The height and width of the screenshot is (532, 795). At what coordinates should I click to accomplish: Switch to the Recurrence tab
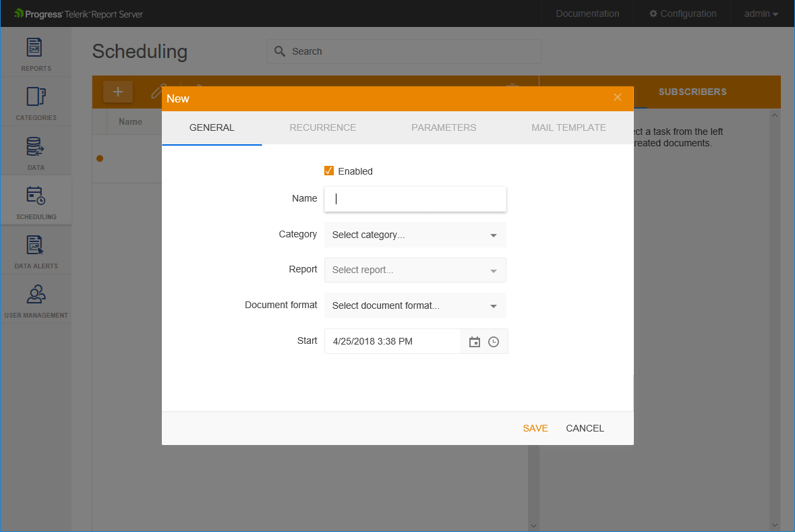(x=322, y=127)
